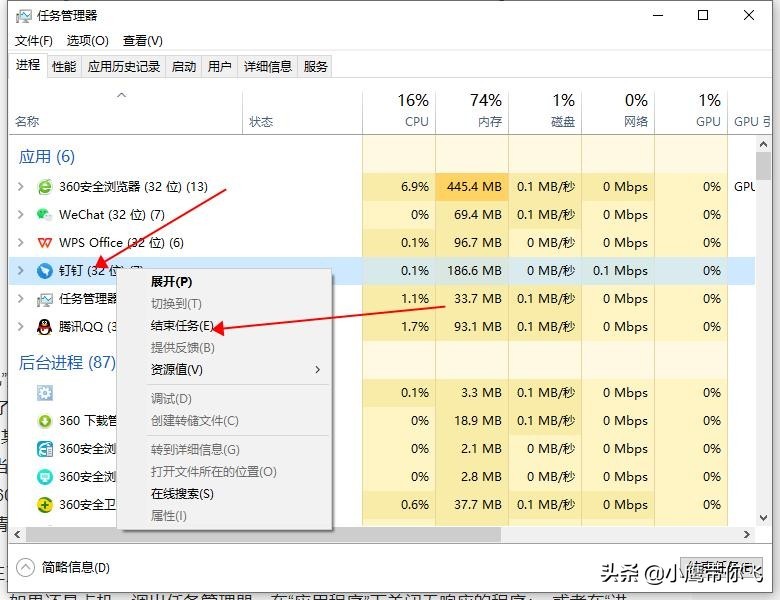Expand the WeChat process group

coord(21,215)
